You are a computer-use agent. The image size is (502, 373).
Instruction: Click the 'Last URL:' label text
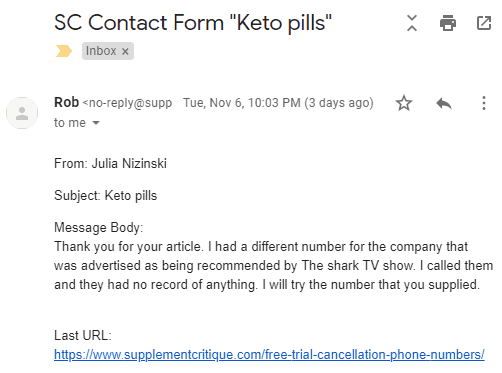pyautogui.click(x=83, y=335)
